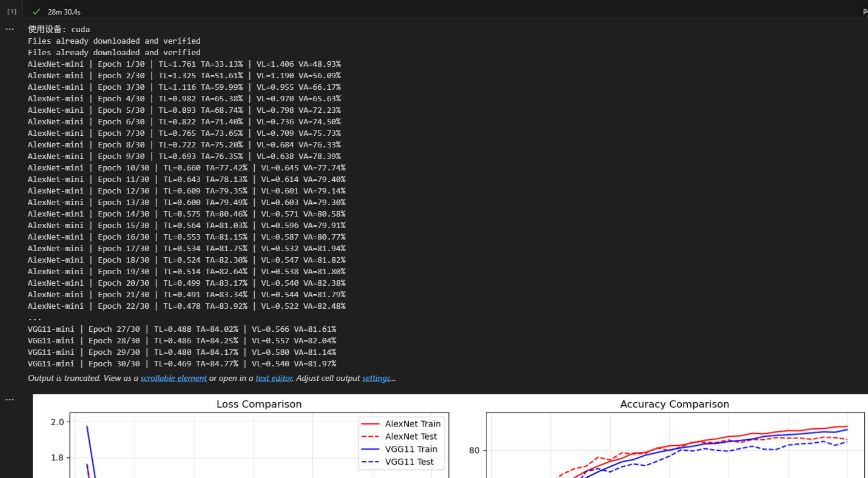Click AlexNet-mini Epoch 16/30 log line
Viewport: 868px width, 478px height.
click(x=187, y=237)
